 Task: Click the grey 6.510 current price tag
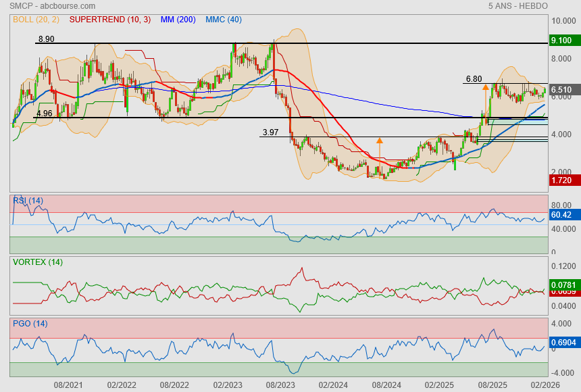pos(562,89)
